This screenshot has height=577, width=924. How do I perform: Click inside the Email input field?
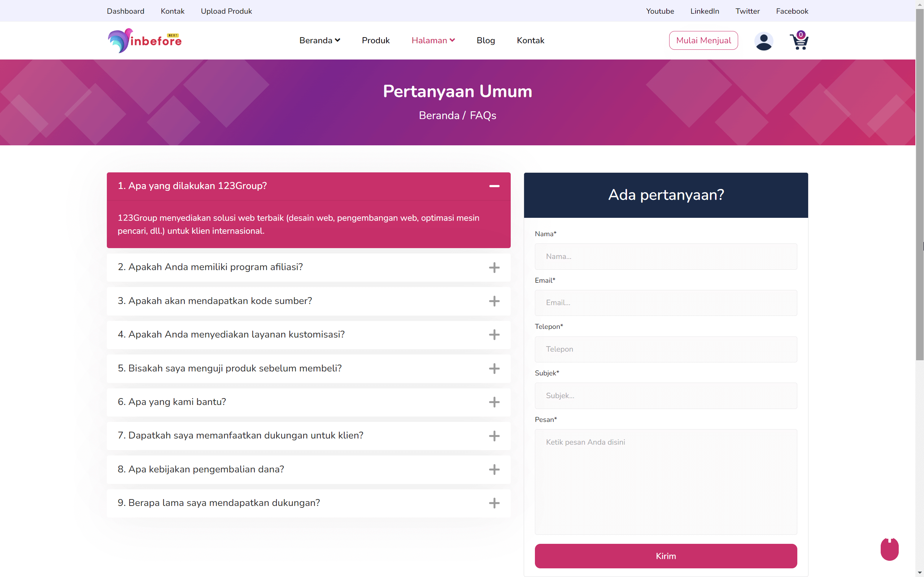665,303
